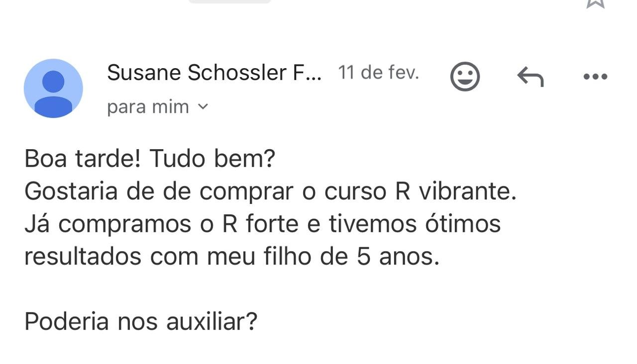The width and height of the screenshot is (637, 364).
Task: Click the reply arrow icon
Action: (x=531, y=76)
